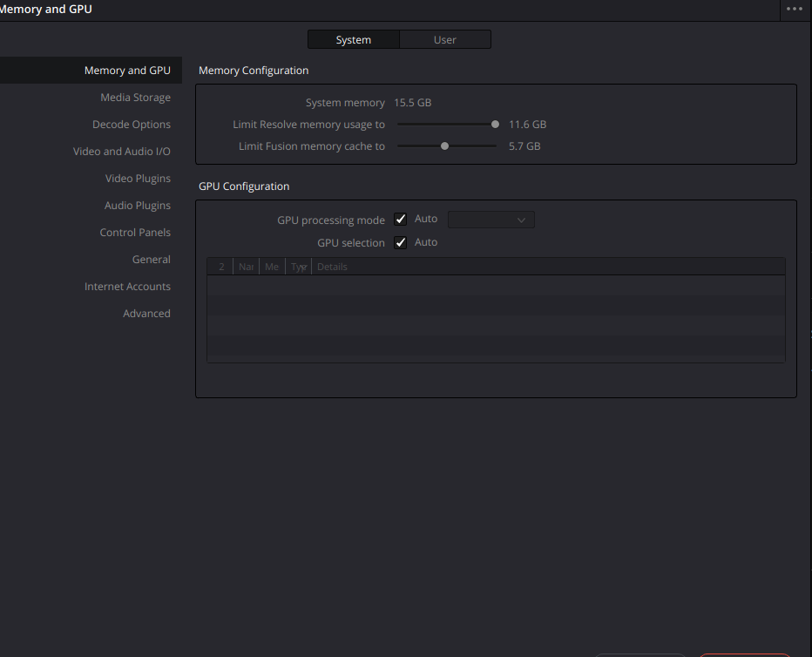The image size is (812, 657).
Task: Open Audio Plugins settings
Action: [x=138, y=205]
